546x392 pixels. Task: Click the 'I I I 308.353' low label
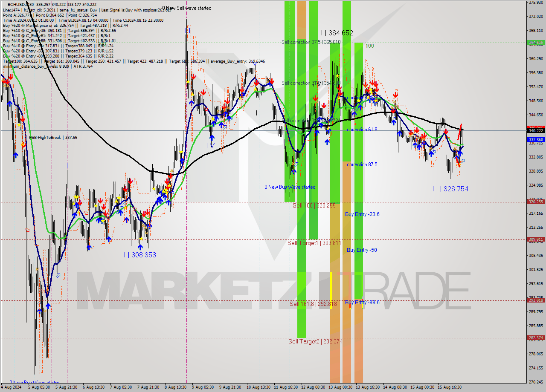point(138,255)
